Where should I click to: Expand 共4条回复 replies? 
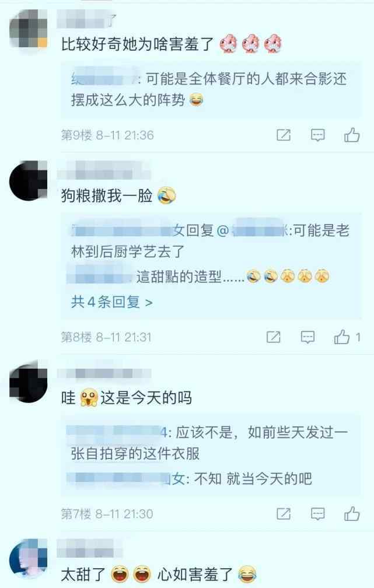click(x=112, y=302)
